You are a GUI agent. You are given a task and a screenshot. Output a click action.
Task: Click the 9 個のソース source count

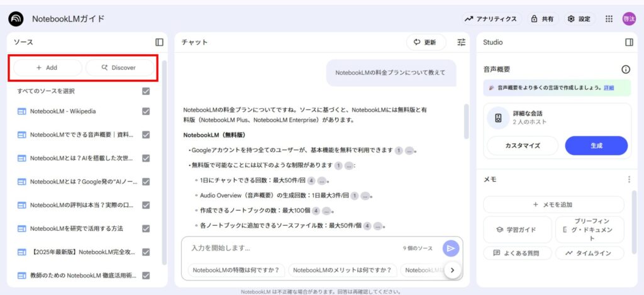418,248
